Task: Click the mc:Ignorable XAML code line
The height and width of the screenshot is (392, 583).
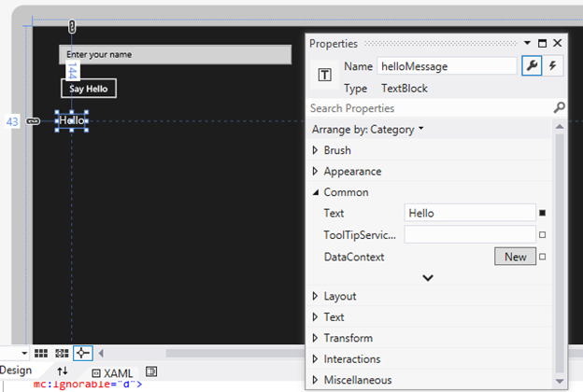Action: click(x=88, y=385)
